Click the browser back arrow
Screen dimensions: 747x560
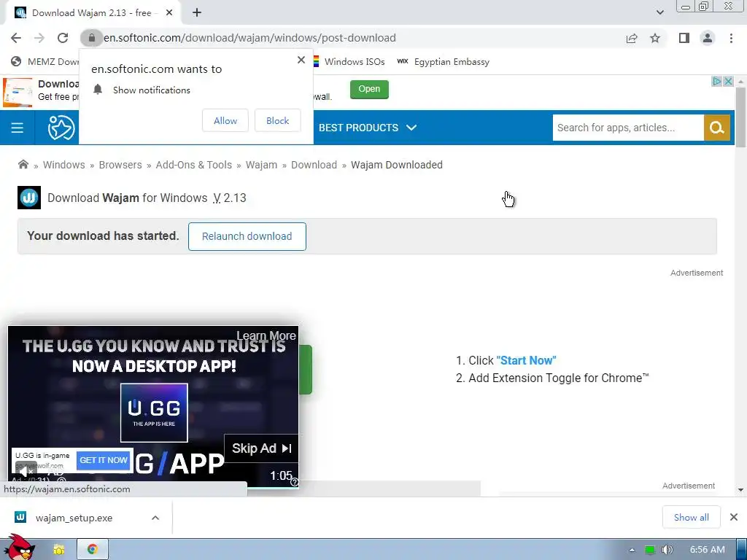16,38
